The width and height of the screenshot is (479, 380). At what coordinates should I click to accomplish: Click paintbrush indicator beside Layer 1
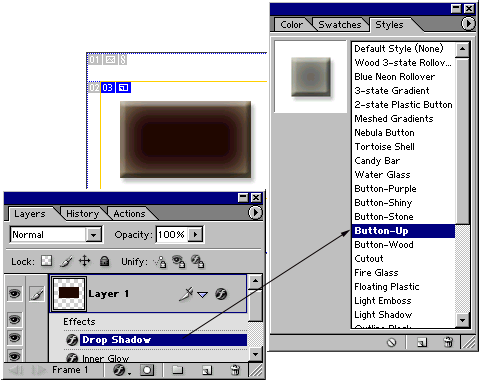[x=37, y=294]
